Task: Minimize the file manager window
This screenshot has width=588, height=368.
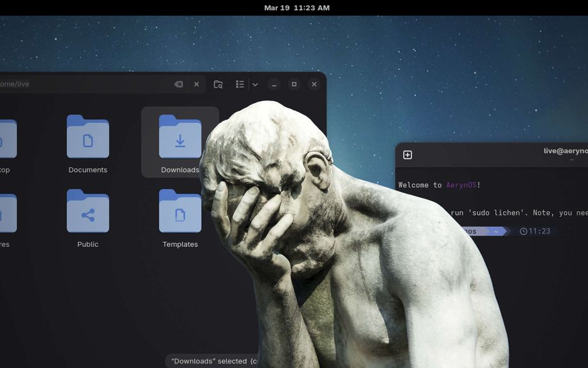Action: tap(274, 84)
